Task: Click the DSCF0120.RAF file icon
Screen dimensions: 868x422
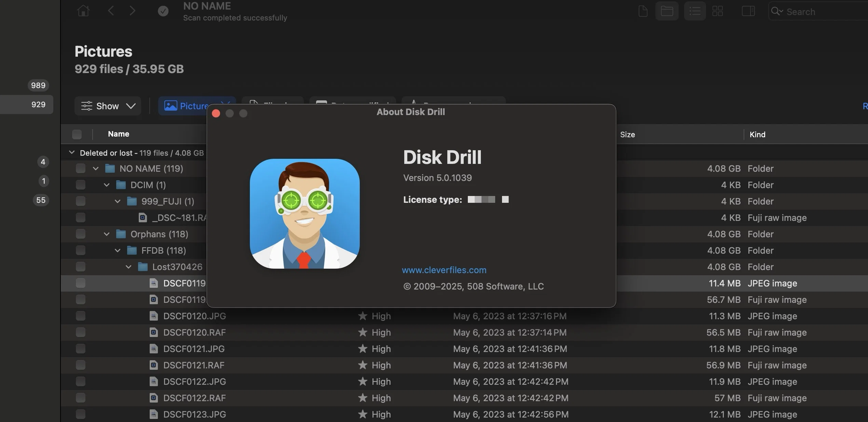Action: tap(154, 332)
